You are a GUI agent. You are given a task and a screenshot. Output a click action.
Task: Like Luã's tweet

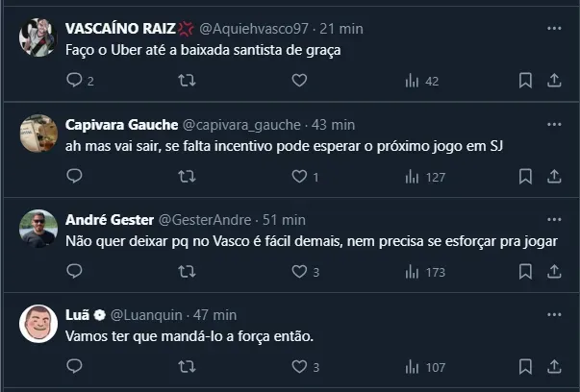299,367
